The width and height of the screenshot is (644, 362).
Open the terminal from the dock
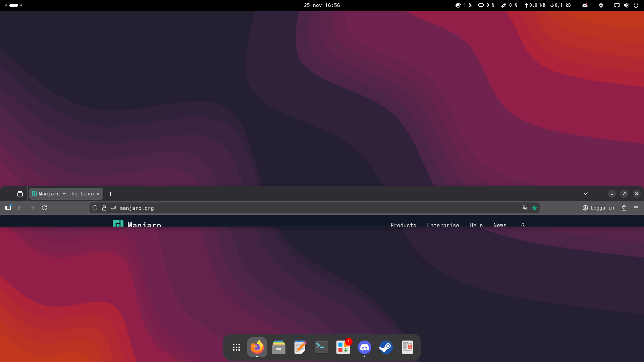tap(321, 347)
